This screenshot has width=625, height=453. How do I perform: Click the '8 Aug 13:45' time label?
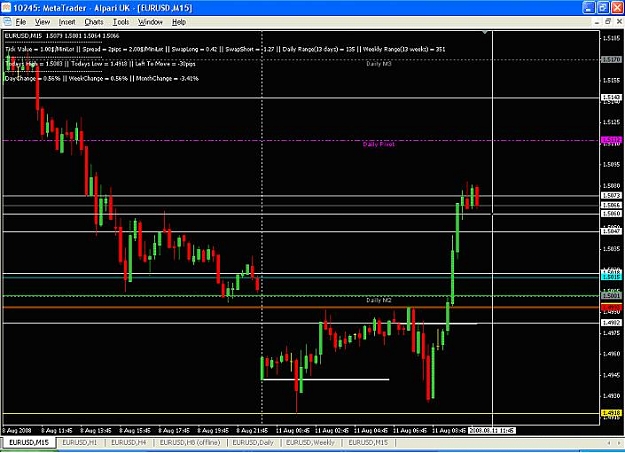[96, 431]
